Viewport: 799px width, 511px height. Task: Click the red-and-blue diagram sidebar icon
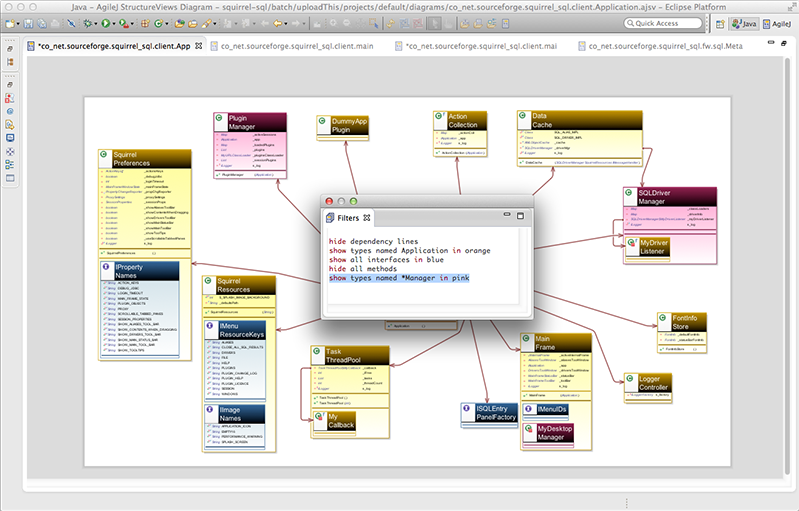[x=10, y=98]
